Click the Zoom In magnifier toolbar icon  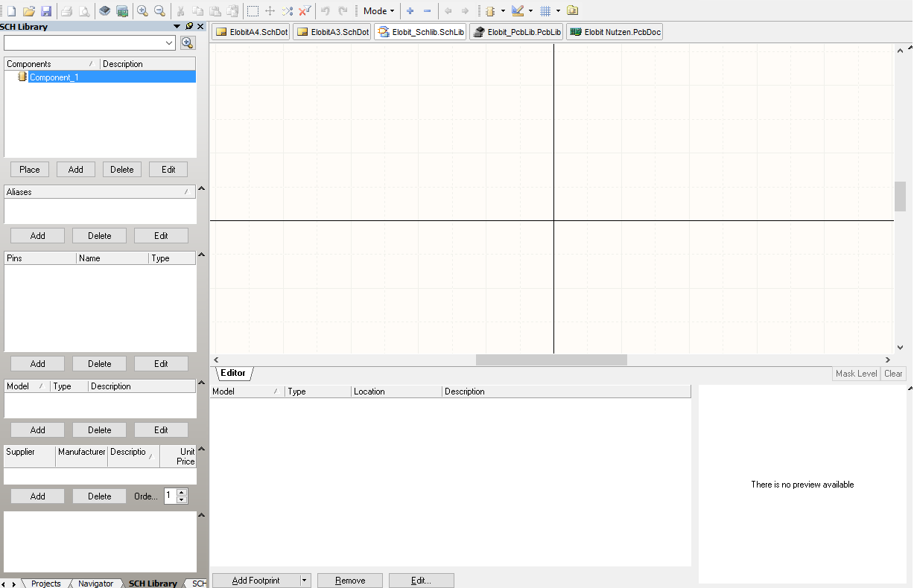pos(142,11)
